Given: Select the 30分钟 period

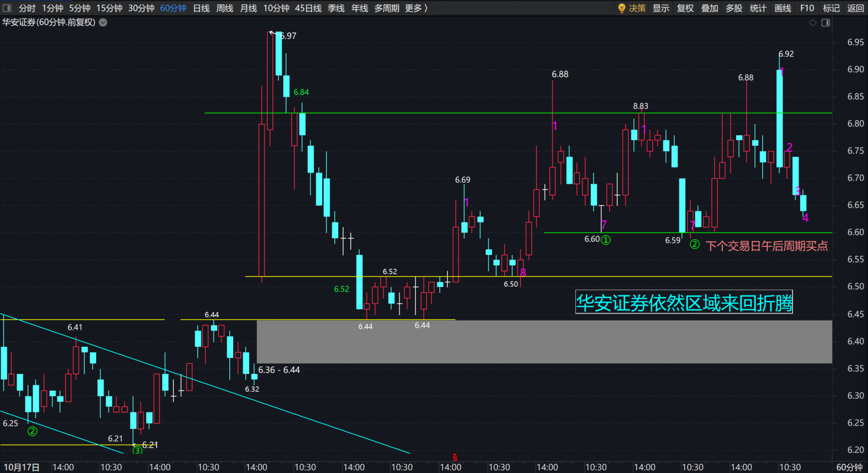Looking at the screenshot, I should tap(141, 8).
